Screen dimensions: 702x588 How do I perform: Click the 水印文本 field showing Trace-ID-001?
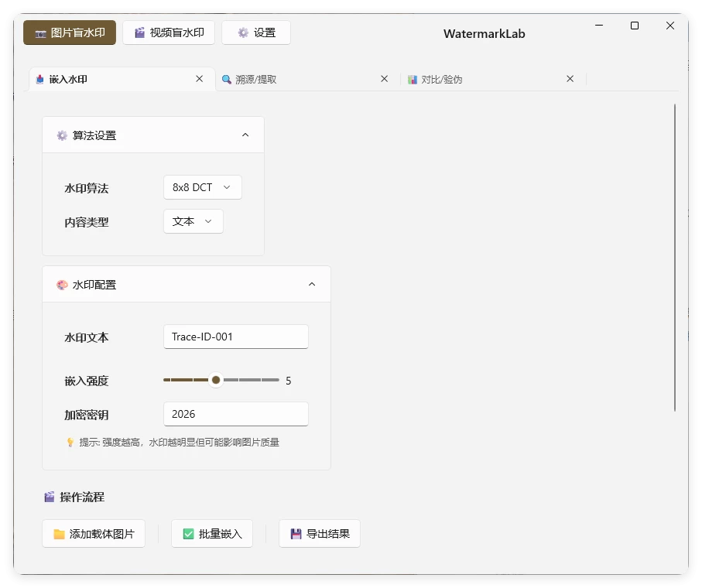coord(235,337)
